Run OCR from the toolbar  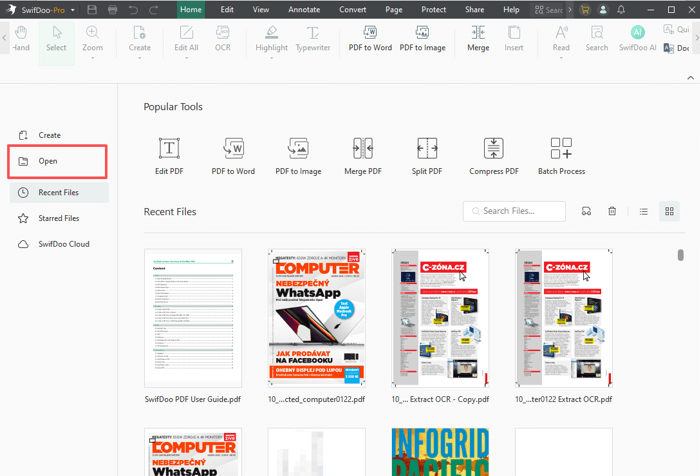tap(223, 39)
